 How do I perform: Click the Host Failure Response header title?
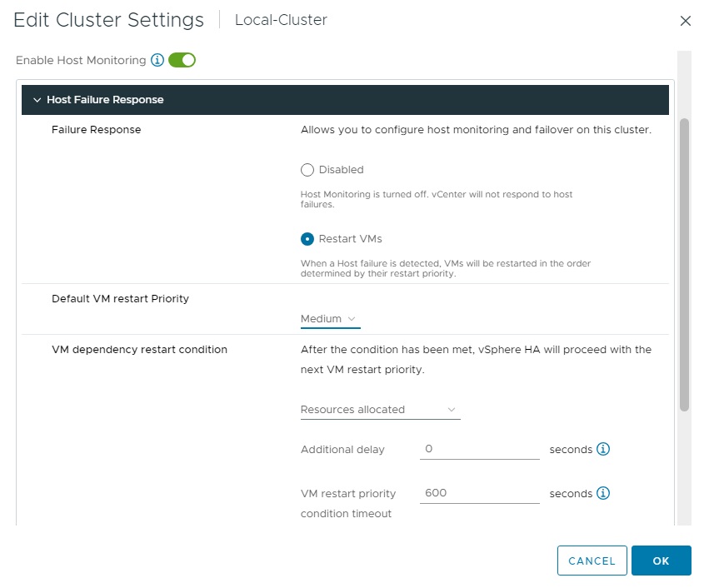click(x=105, y=100)
